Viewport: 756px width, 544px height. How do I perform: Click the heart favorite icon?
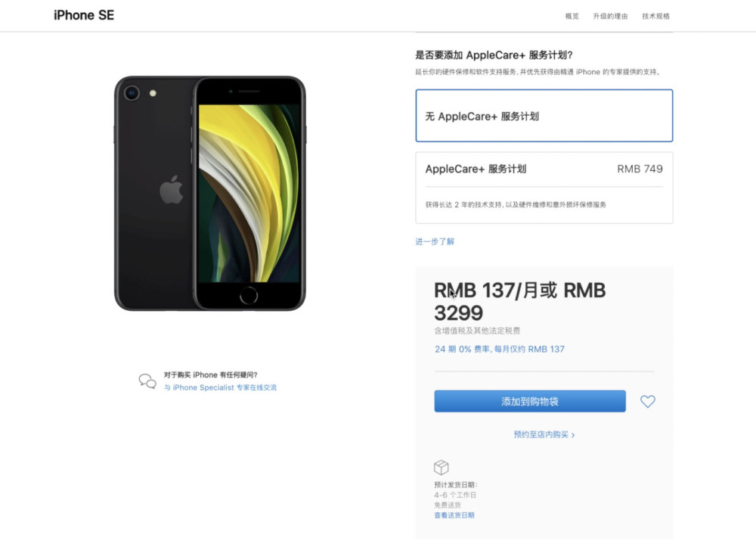(648, 401)
